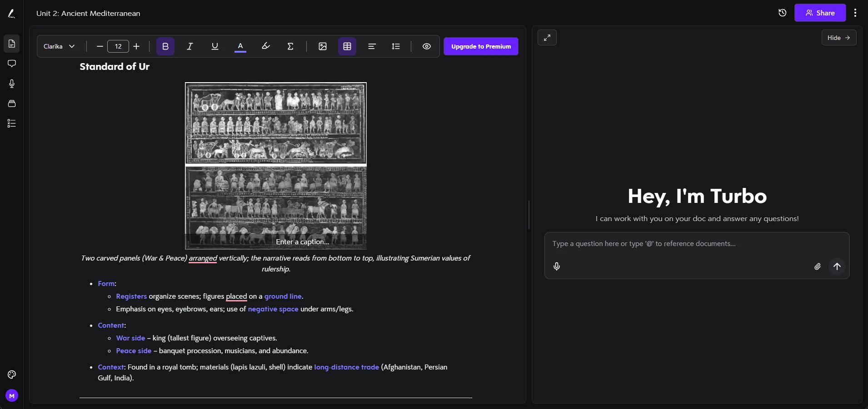Open text alignment options
Viewport: 868px width, 409px height.
[x=372, y=46]
